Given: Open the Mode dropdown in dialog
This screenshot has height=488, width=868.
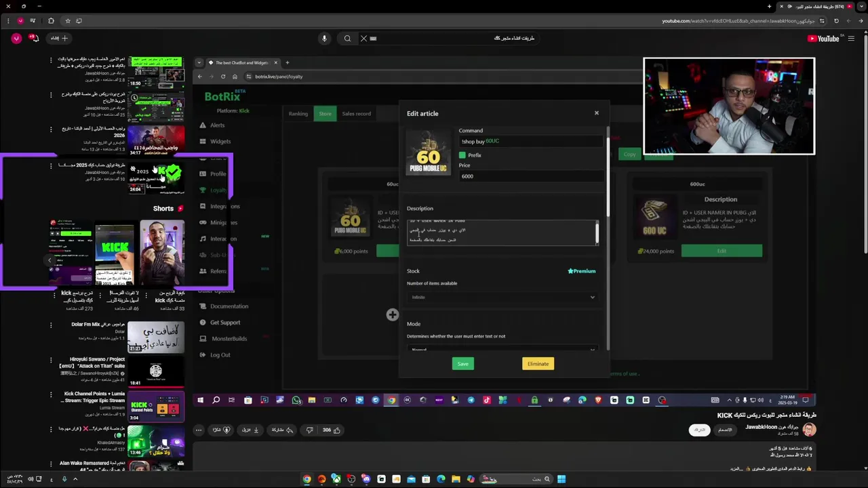Looking at the screenshot, I should pyautogui.click(x=502, y=348).
